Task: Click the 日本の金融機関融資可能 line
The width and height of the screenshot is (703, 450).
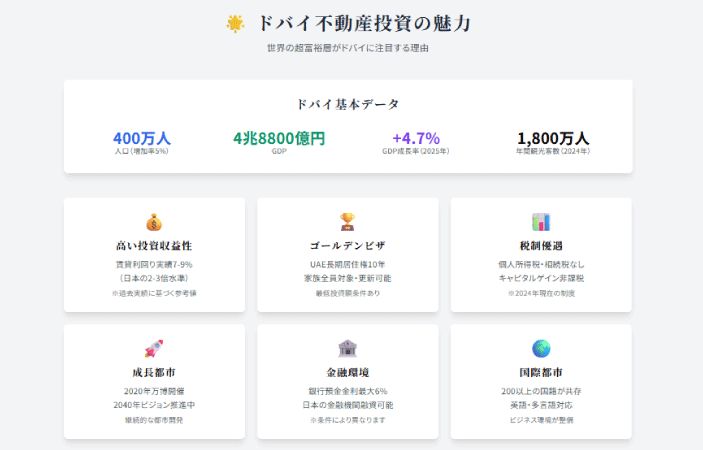Action: 348,405
